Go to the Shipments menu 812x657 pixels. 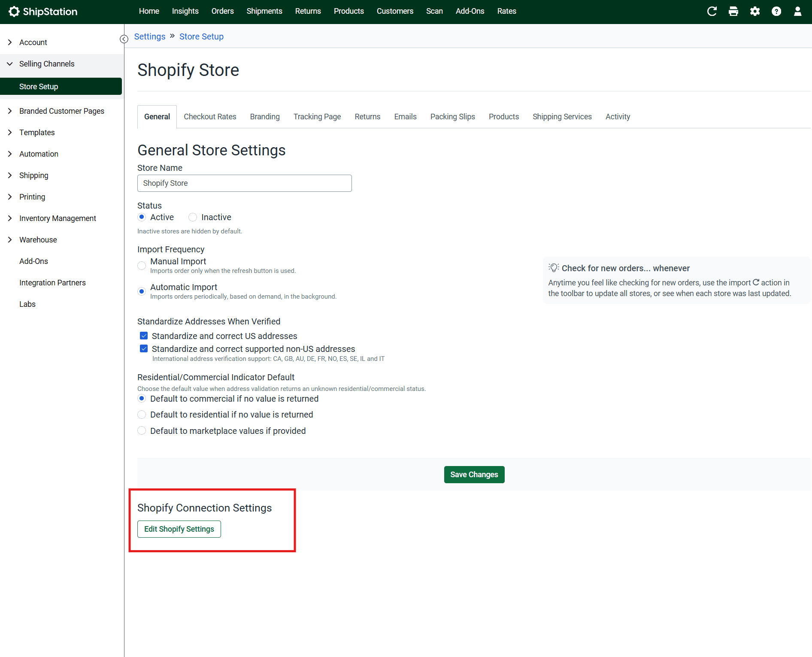(264, 11)
